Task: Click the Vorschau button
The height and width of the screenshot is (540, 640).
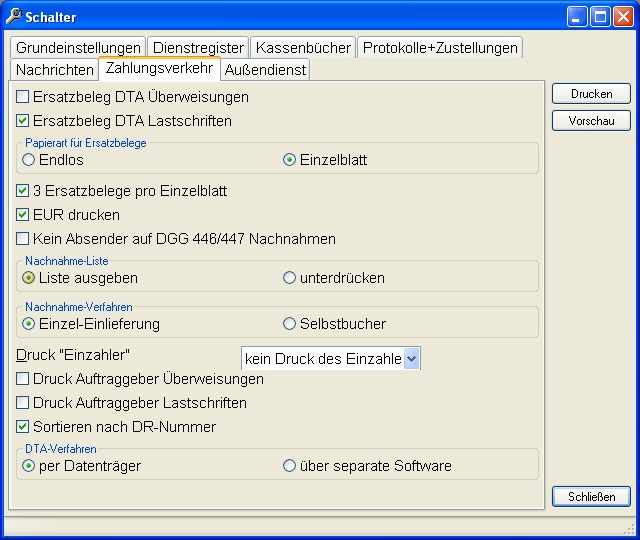Action: click(x=591, y=121)
